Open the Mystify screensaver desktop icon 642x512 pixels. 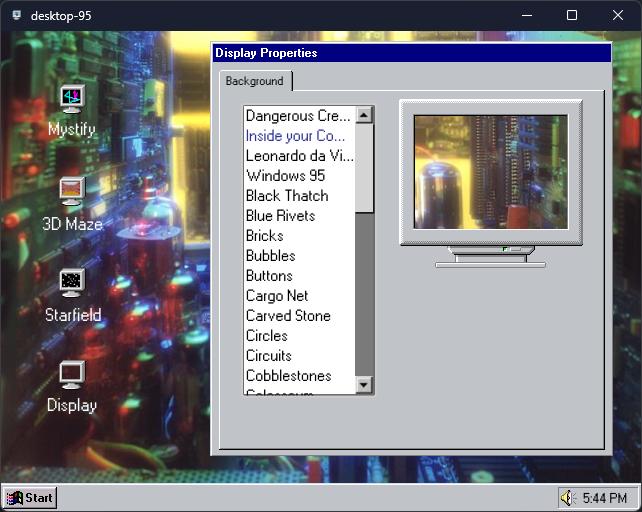pos(72,111)
